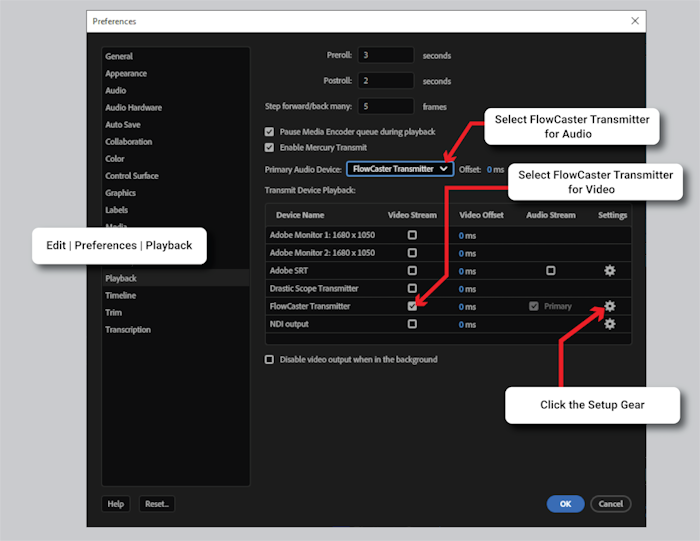This screenshot has height=541, width=700.
Task: Enable video stream for Adobe Monitor 1
Action: click(412, 235)
